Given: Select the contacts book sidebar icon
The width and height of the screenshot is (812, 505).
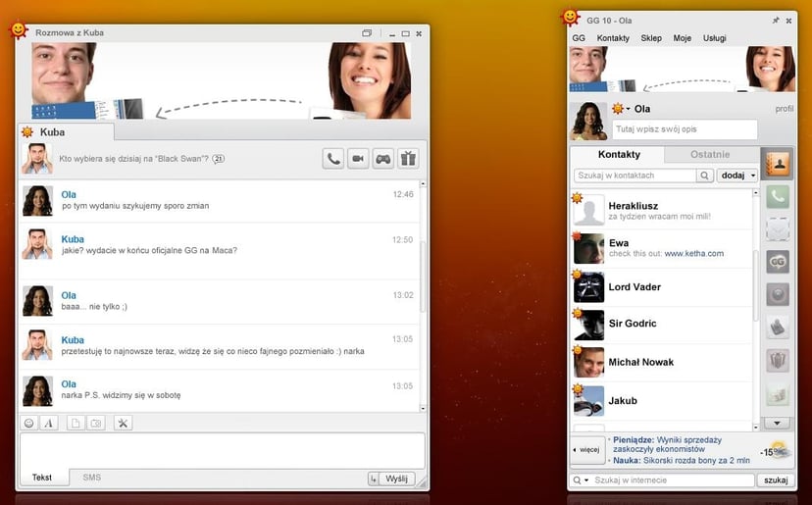Looking at the screenshot, I should pos(778,163).
